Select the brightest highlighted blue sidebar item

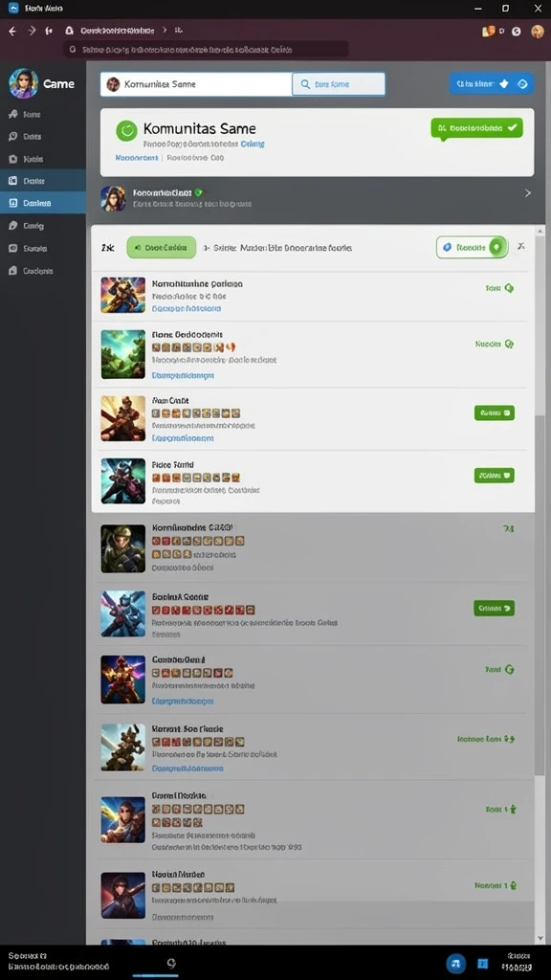pyautogui.click(x=42, y=203)
